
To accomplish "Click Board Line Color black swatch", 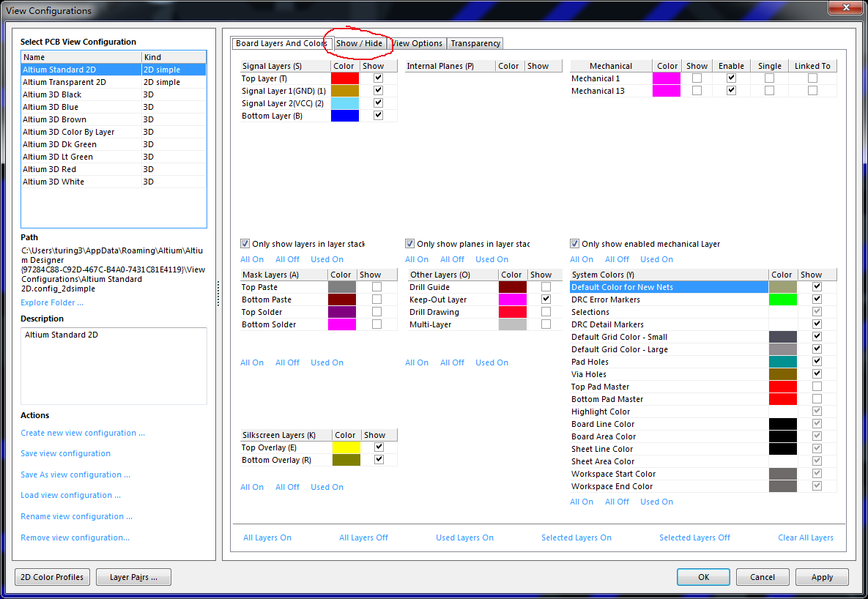I will click(x=783, y=424).
